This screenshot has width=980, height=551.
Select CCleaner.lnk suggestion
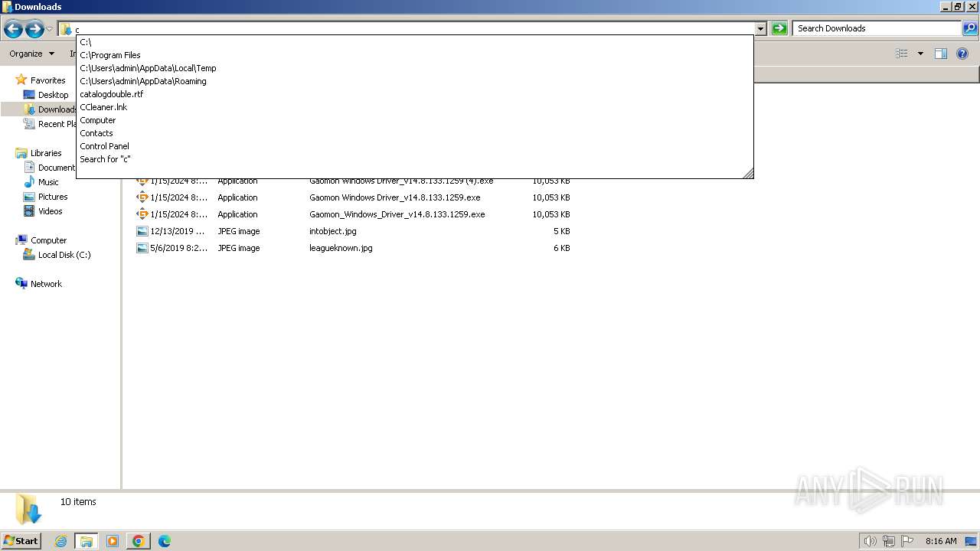tap(414, 107)
